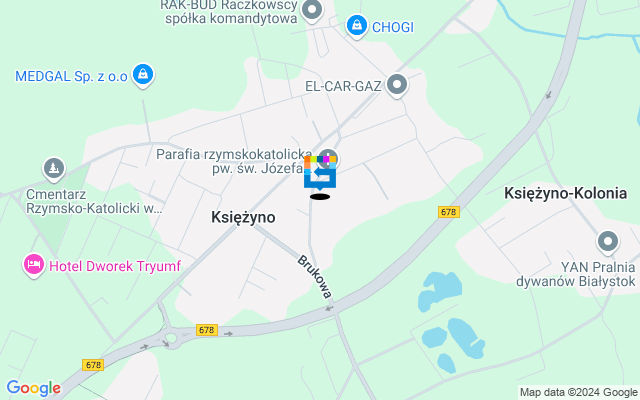Viewport: 640px width, 400px height.
Task: Click the RAK-BUD Raczkowscy location pin
Action: pyautogui.click(x=312, y=11)
